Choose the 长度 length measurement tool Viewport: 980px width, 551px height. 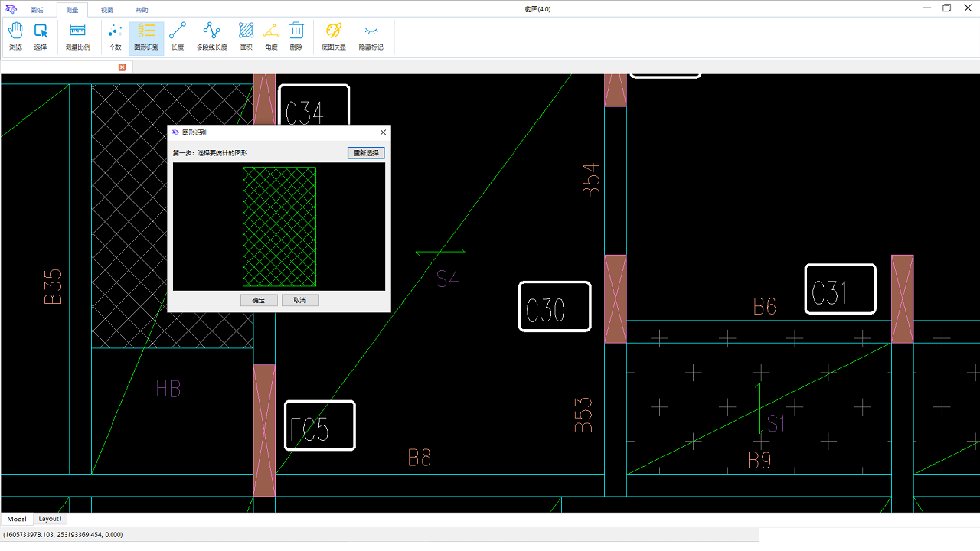pos(177,36)
